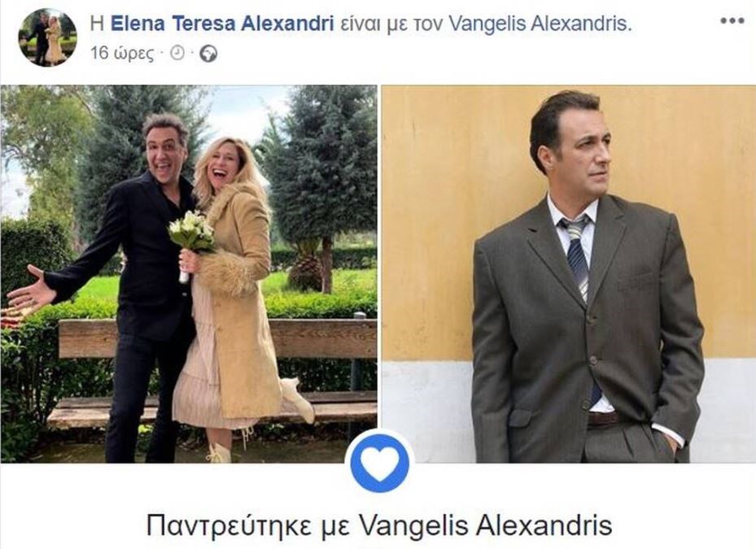756x549 pixels.
Task: Open the "16 ώρες" timestamp link
Action: pos(122,53)
